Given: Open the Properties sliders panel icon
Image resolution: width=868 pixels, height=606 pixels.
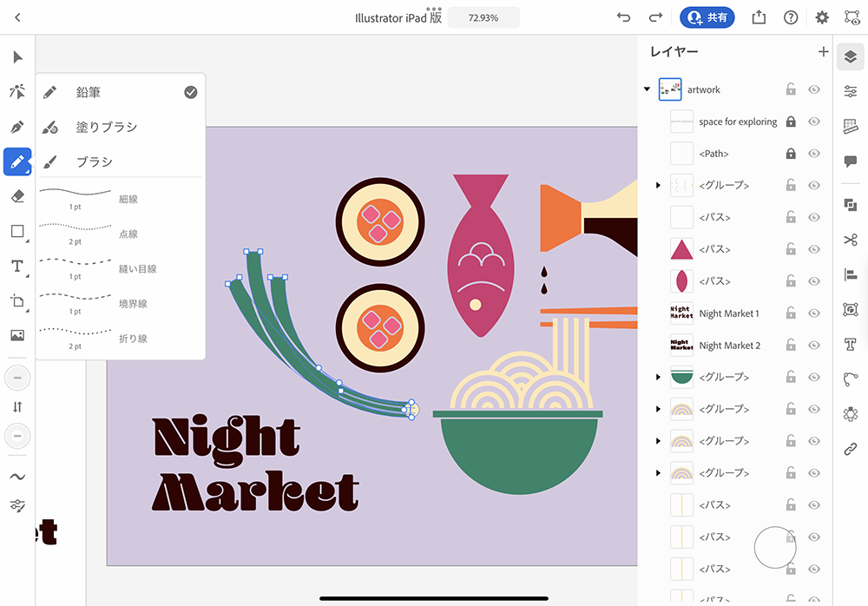Looking at the screenshot, I should tap(851, 91).
